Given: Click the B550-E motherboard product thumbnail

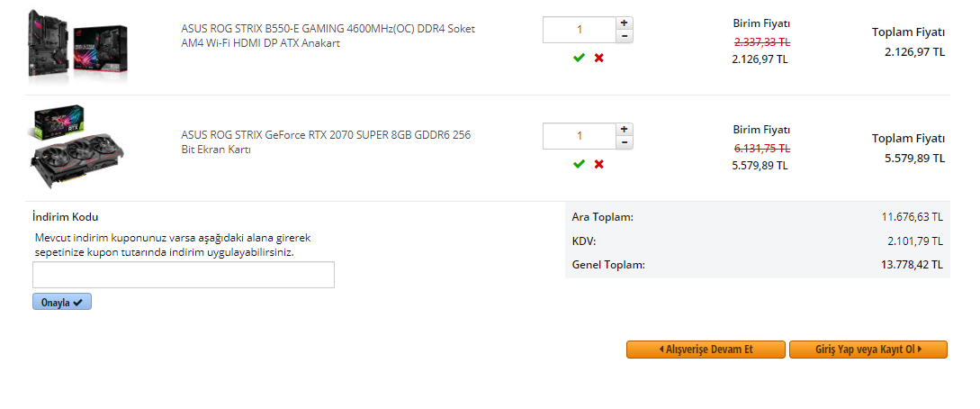Looking at the screenshot, I should tap(77, 45).
